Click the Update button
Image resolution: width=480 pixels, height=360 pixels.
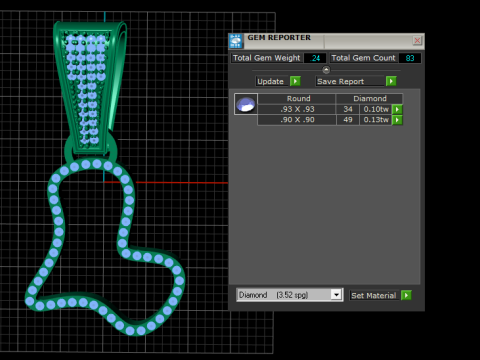pos(271,81)
